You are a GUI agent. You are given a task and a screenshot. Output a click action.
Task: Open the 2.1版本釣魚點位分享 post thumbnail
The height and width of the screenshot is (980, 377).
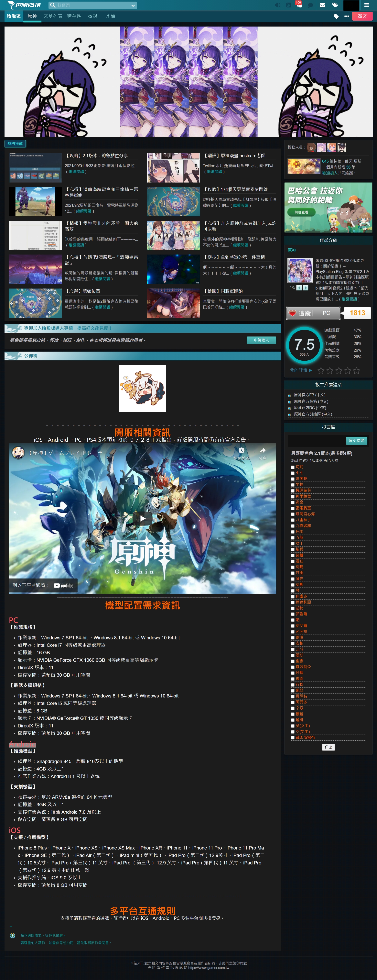(x=35, y=168)
